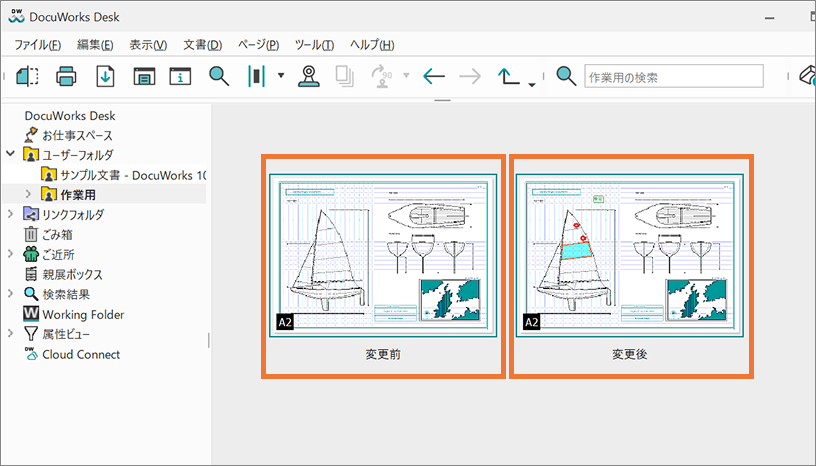The width and height of the screenshot is (816, 466).
Task: Select 検索結果 in the tree
Action: pyautogui.click(x=66, y=294)
